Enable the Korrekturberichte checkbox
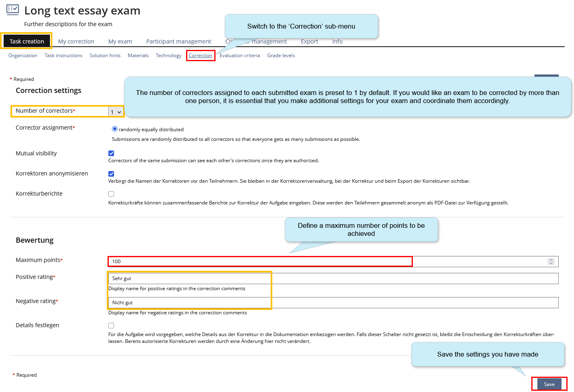This screenshot has width=574, height=392. 111,194
